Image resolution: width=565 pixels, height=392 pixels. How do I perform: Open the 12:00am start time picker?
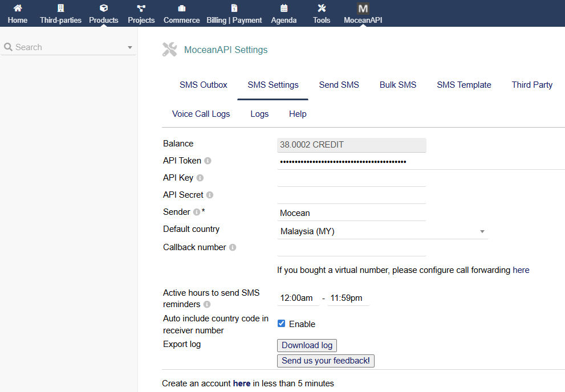click(296, 298)
